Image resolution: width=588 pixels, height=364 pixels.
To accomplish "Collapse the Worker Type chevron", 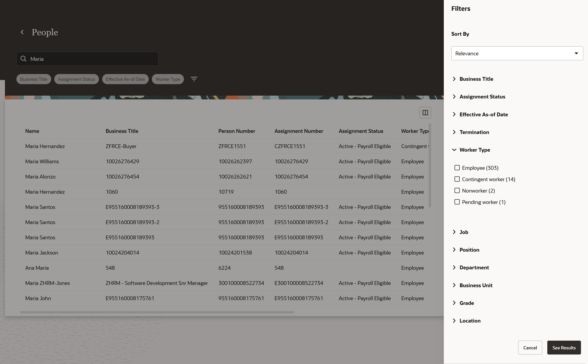I will (x=454, y=150).
